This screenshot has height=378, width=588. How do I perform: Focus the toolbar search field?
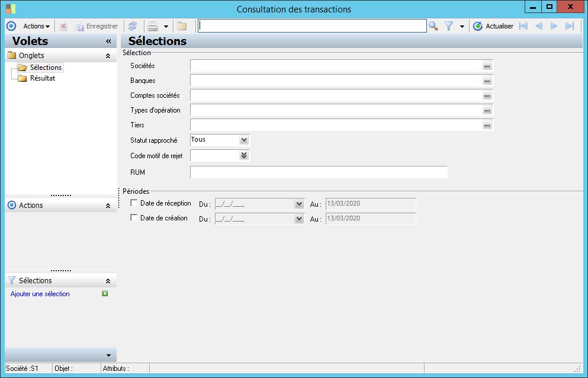(x=312, y=26)
